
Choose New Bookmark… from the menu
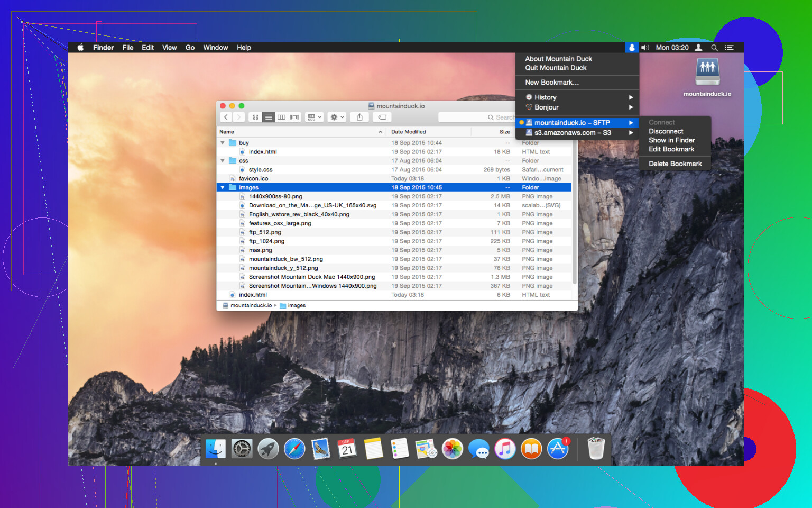tap(552, 83)
